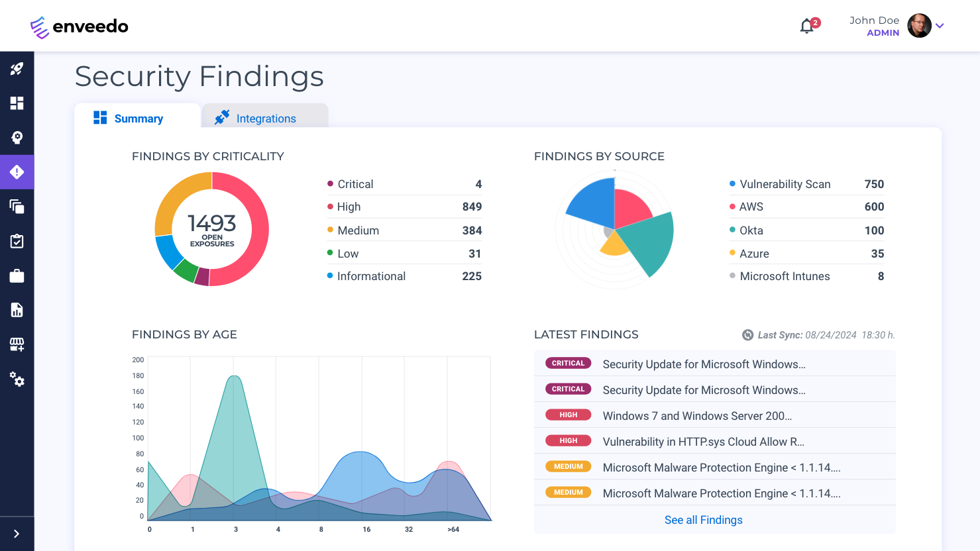Click the sync refresh icon beside Last Sync
980x551 pixels.
pos(747,335)
